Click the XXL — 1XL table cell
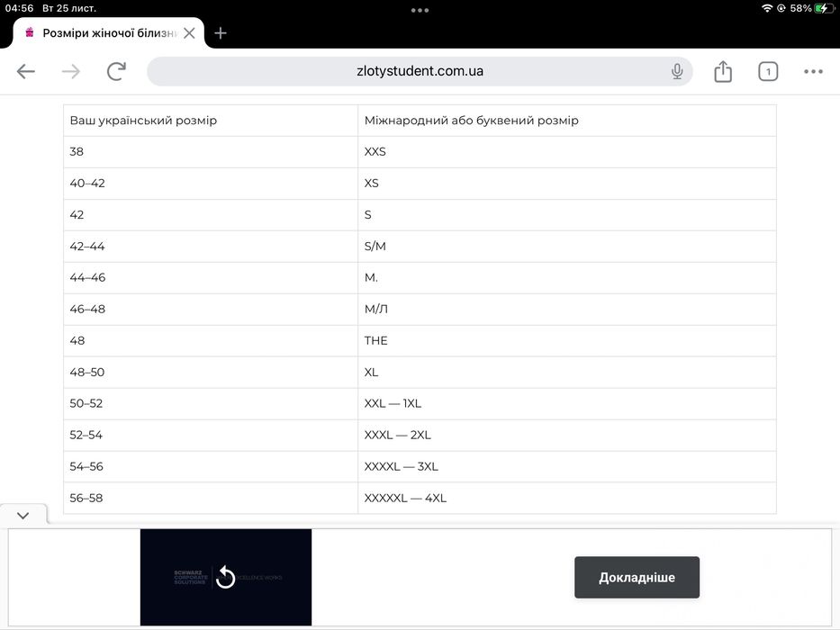840x630 pixels. [x=566, y=404]
